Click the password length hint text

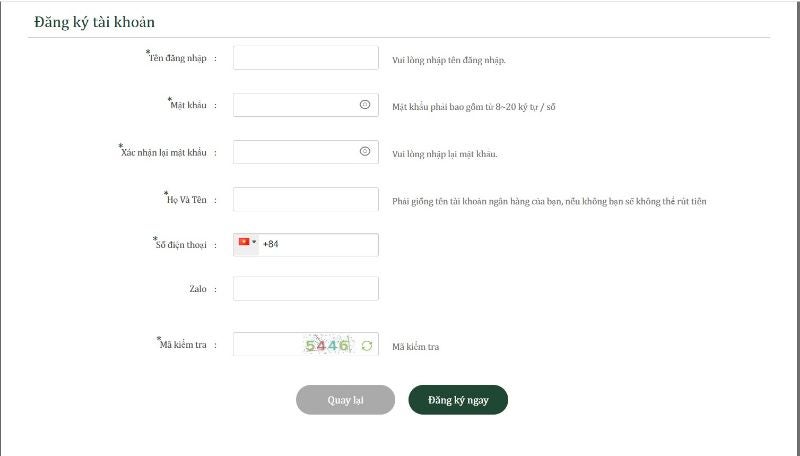(474, 106)
